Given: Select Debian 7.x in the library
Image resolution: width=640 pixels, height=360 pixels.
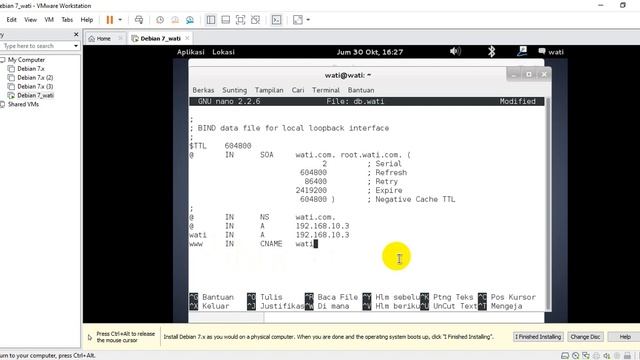Looking at the screenshot, I should click(x=31, y=69).
